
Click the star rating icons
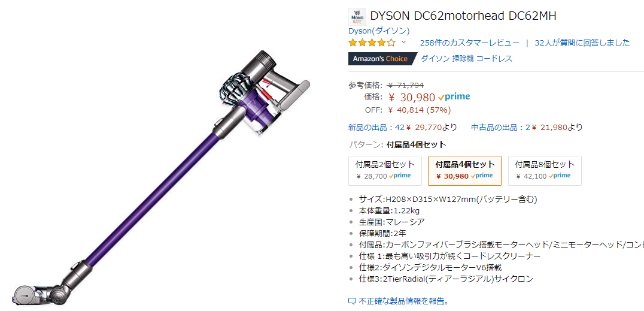pyautogui.click(x=372, y=43)
